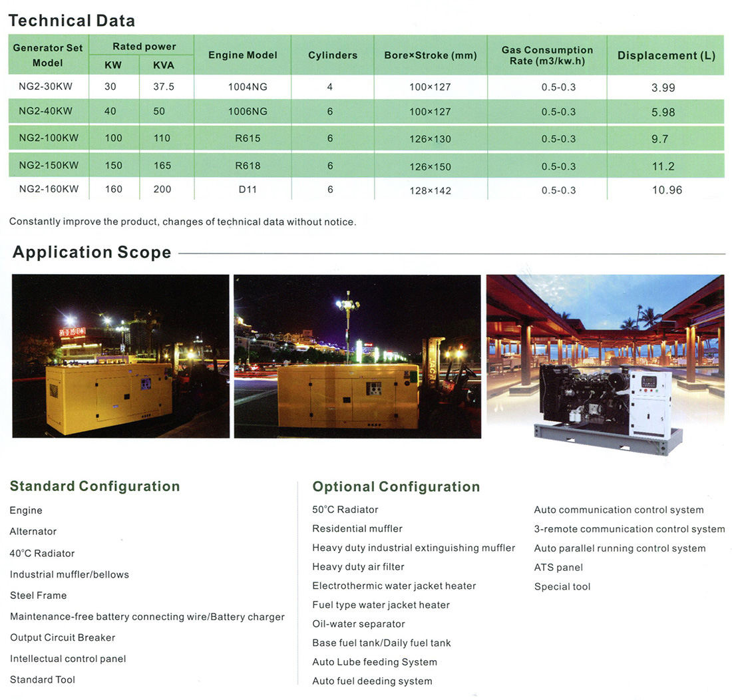
Task: Select engine model '1006NG'
Action: coord(248,112)
